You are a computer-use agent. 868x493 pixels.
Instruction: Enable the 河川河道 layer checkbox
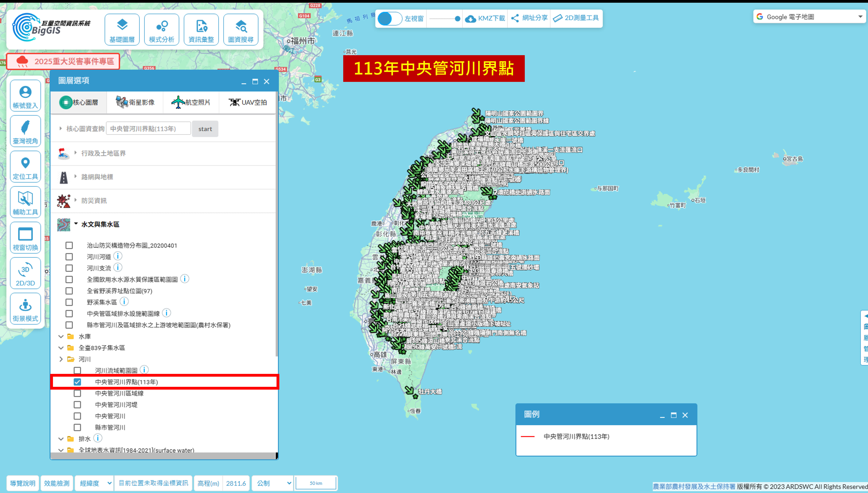[69, 257]
